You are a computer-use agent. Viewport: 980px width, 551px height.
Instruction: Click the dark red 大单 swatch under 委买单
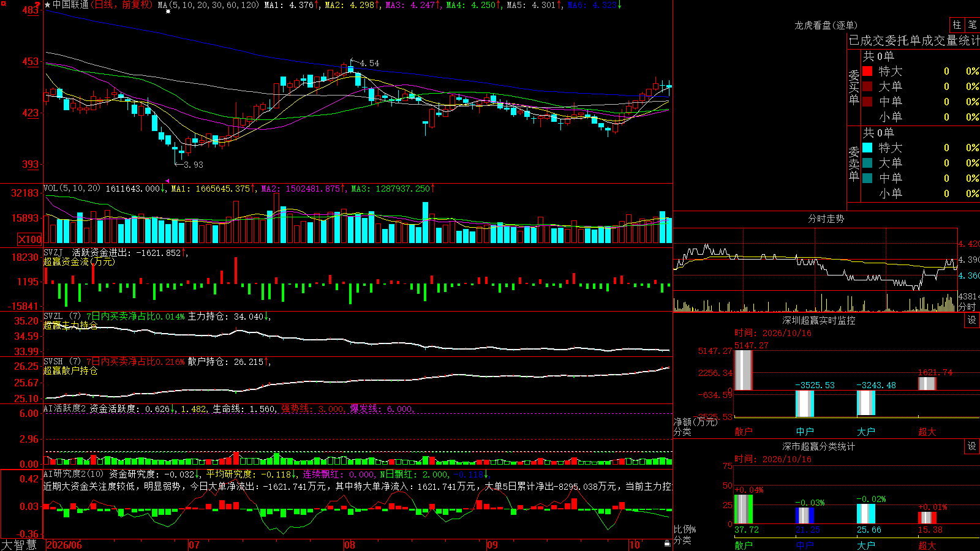click(x=867, y=86)
